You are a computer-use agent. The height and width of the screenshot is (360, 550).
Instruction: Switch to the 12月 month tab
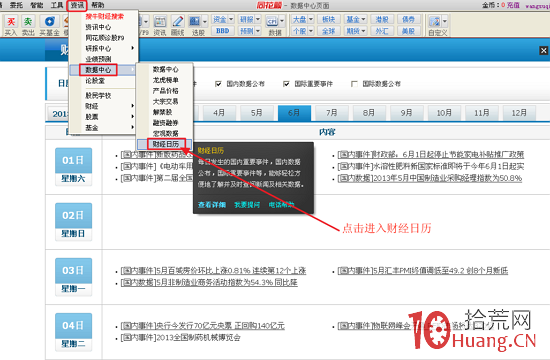tap(519, 113)
